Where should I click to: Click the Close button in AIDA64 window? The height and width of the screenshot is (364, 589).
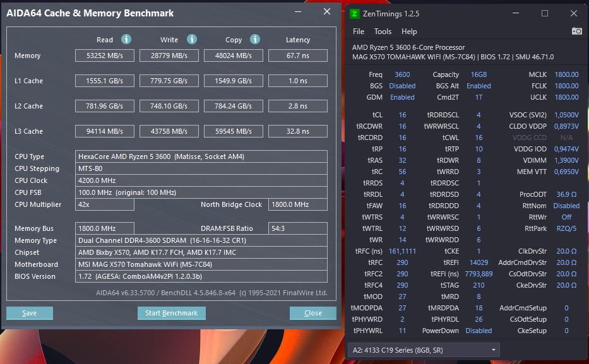(313, 313)
